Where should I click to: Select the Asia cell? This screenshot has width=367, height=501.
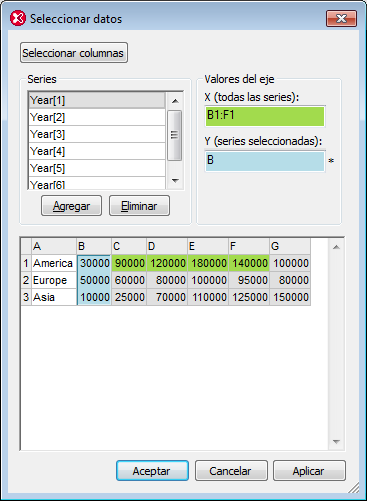(54, 297)
